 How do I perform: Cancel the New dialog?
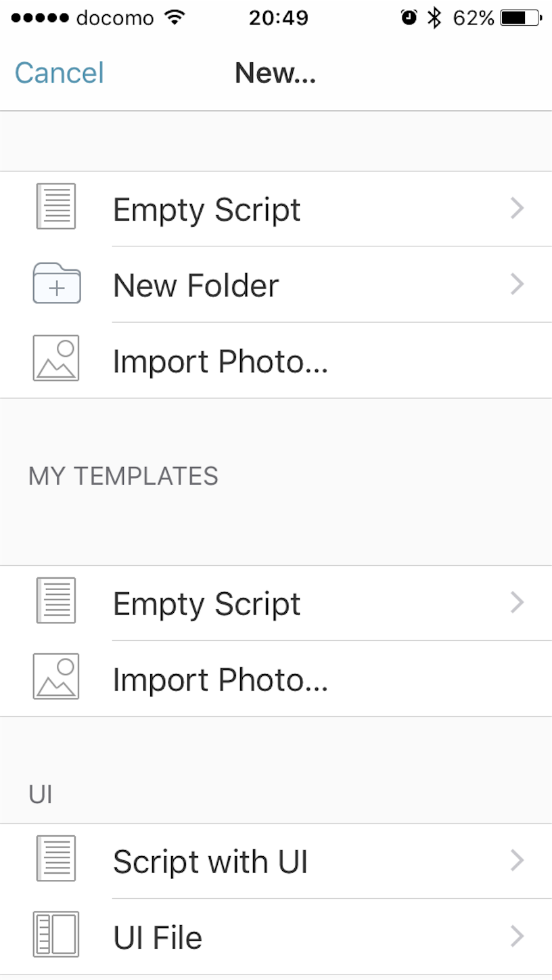[x=60, y=73]
